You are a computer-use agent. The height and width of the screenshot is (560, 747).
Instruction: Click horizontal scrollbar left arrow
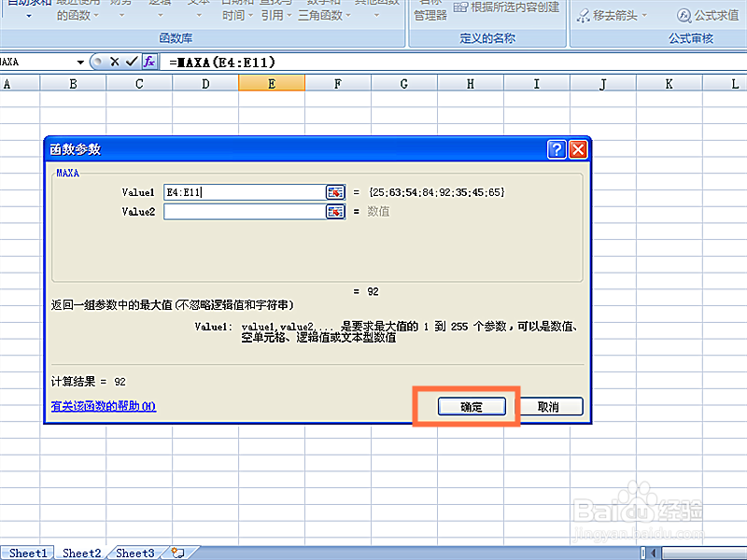655,553
